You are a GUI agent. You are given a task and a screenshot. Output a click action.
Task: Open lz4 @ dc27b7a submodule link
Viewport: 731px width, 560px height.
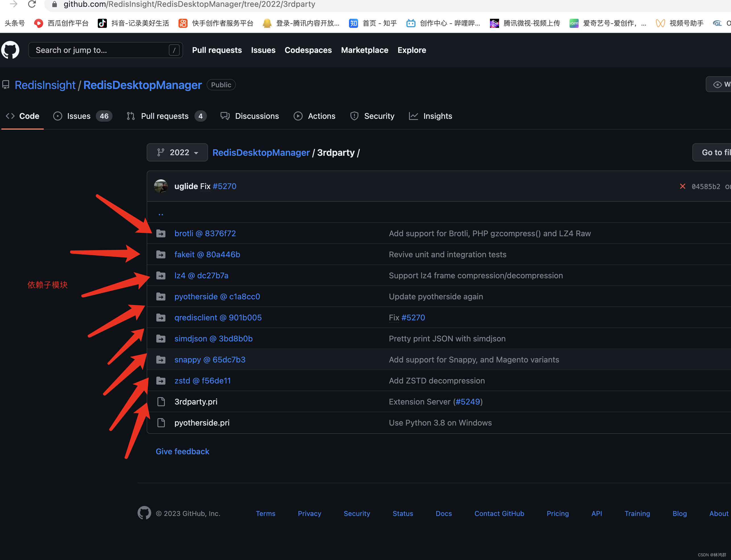(201, 275)
